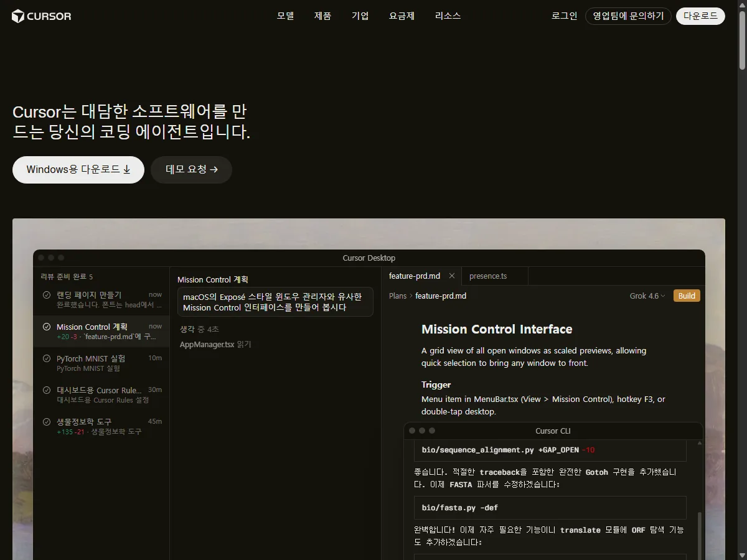Click the 로그인 link
The width and height of the screenshot is (747, 560).
click(x=564, y=16)
